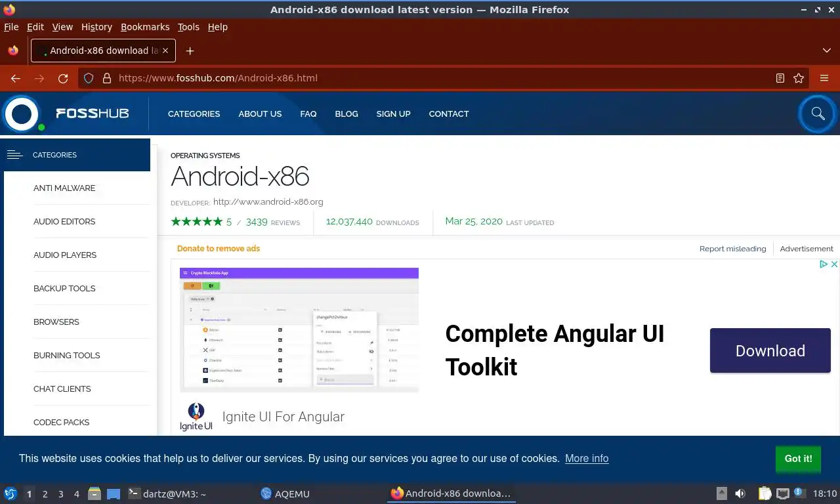The height and width of the screenshot is (504, 840).
Task: Close the Android-x86 download tab
Action: (x=165, y=51)
